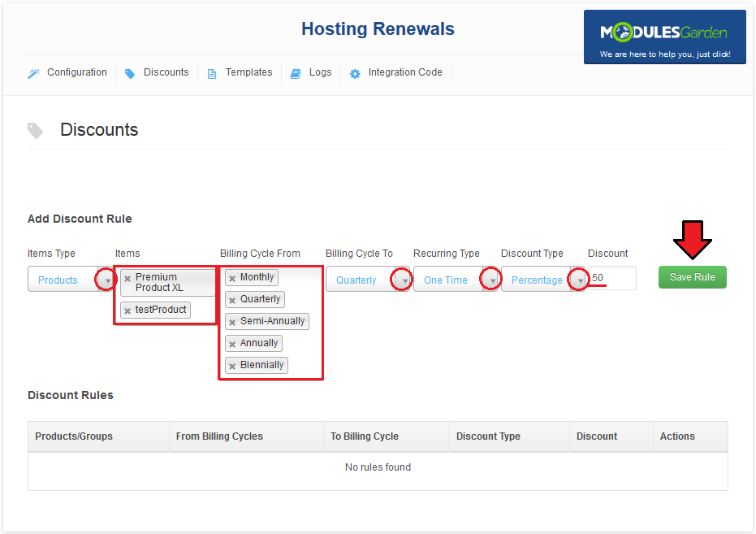The image size is (756, 534).
Task: Click the Monthly tag label
Action: 257,277
